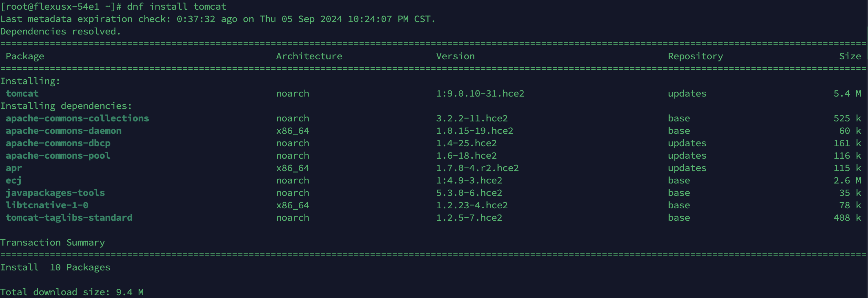Click the 'Install 10 Packages' line
Viewport: 868px width, 298px height.
pyautogui.click(x=55, y=267)
